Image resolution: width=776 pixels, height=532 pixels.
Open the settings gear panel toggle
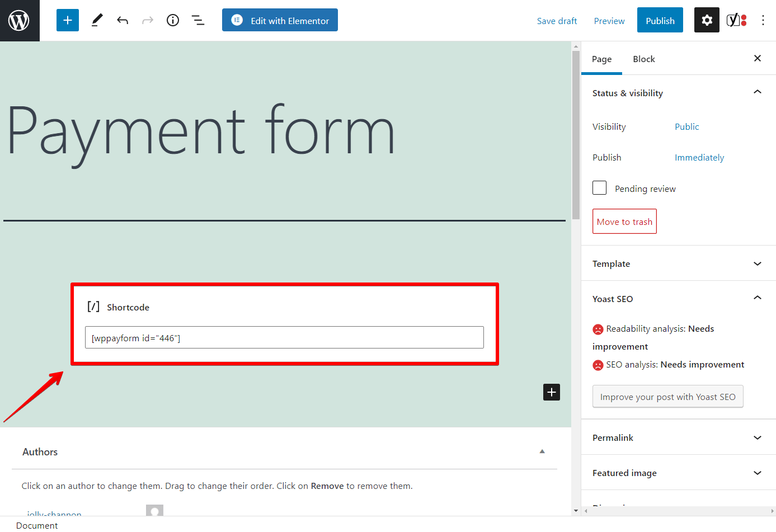pyautogui.click(x=706, y=20)
